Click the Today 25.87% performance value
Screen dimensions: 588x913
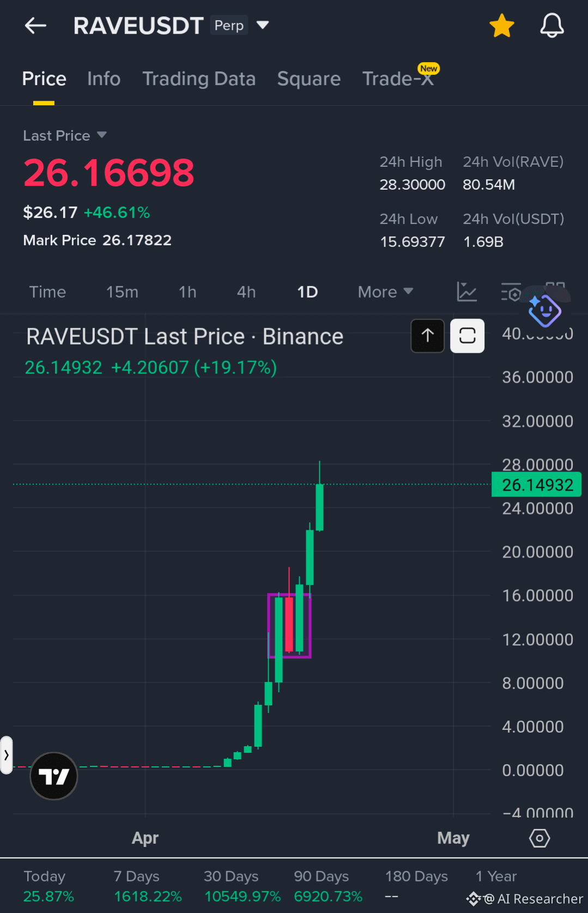point(49,896)
